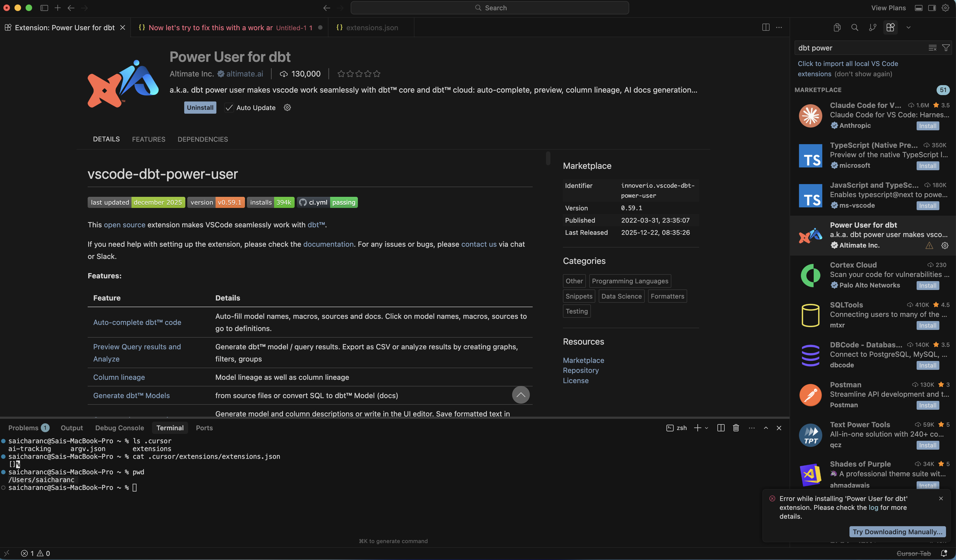Click Try Downloading Manually in the error popup
This screenshot has height=560, width=956.
tap(897, 532)
